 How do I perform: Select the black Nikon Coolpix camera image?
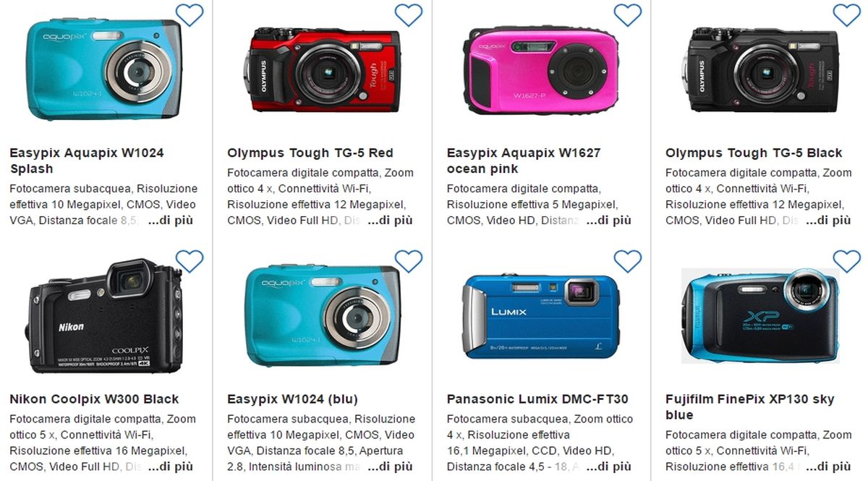pos(106,316)
